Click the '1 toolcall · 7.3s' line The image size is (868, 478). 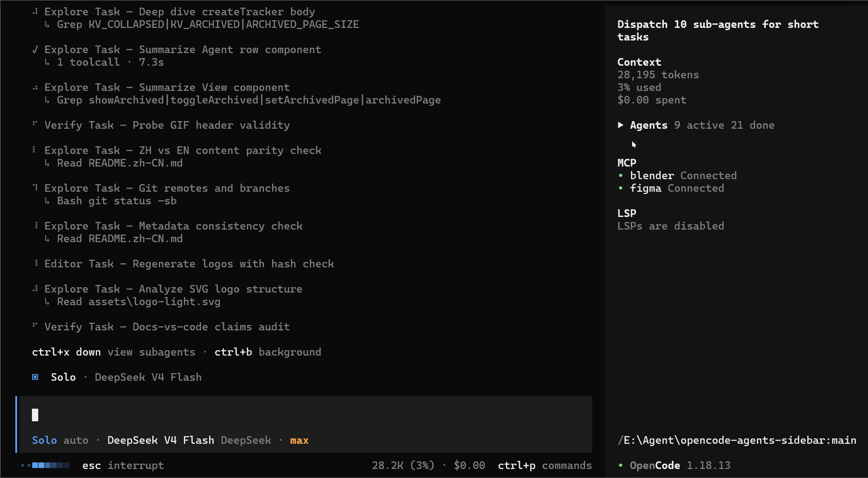[x=104, y=62]
